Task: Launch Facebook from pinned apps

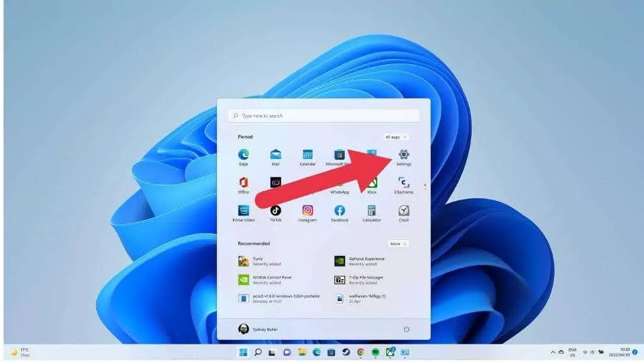Action: (340, 214)
